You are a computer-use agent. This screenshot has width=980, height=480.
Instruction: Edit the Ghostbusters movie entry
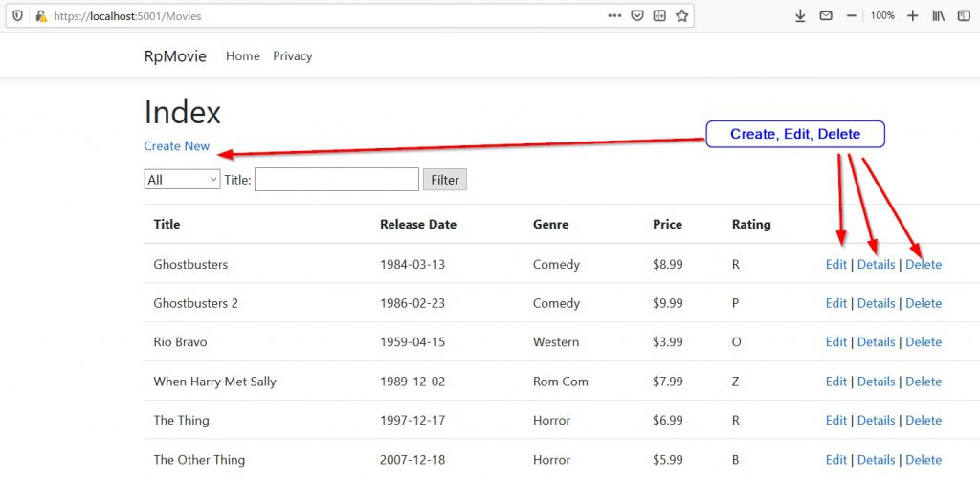click(x=835, y=265)
